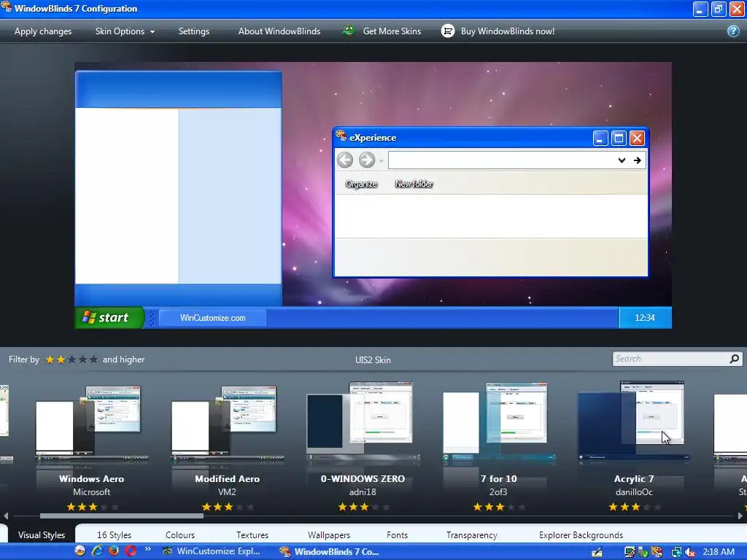
Task: Select Modified Aero skin thumbnail
Action: [228, 424]
